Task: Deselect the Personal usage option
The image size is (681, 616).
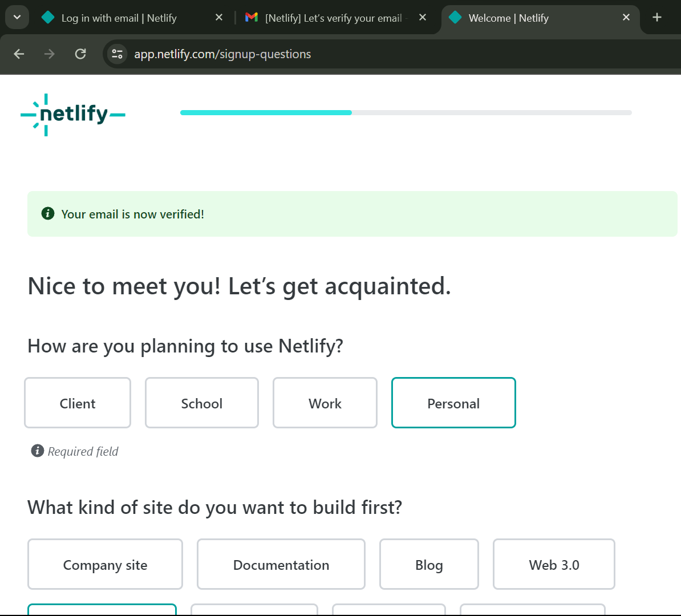Action: point(453,403)
